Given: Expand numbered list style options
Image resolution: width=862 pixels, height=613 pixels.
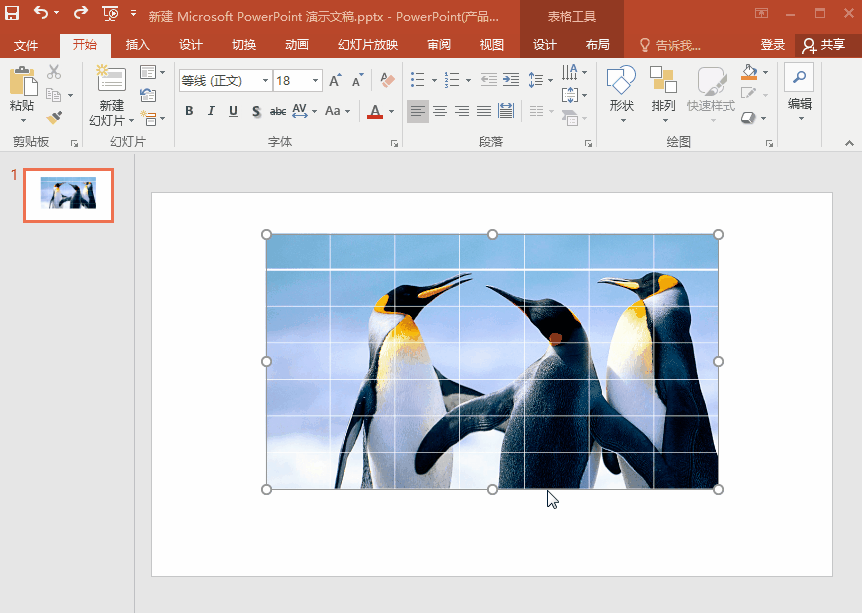Looking at the screenshot, I should coord(468,81).
